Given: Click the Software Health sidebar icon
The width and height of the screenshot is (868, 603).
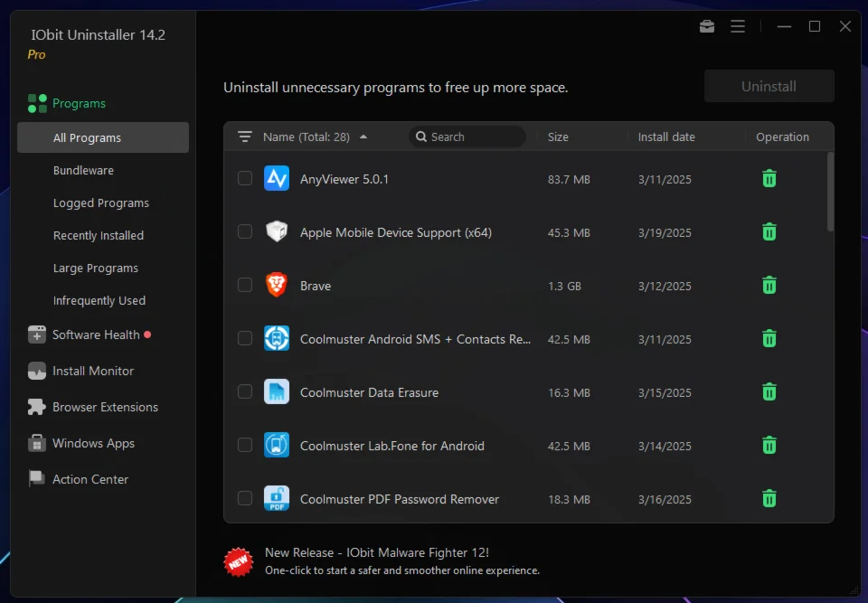Looking at the screenshot, I should [37, 334].
